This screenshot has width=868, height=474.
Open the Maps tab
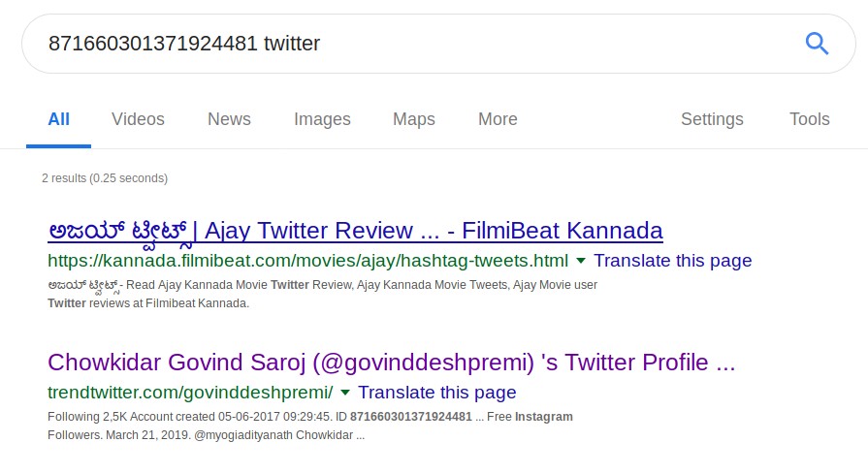tap(414, 119)
